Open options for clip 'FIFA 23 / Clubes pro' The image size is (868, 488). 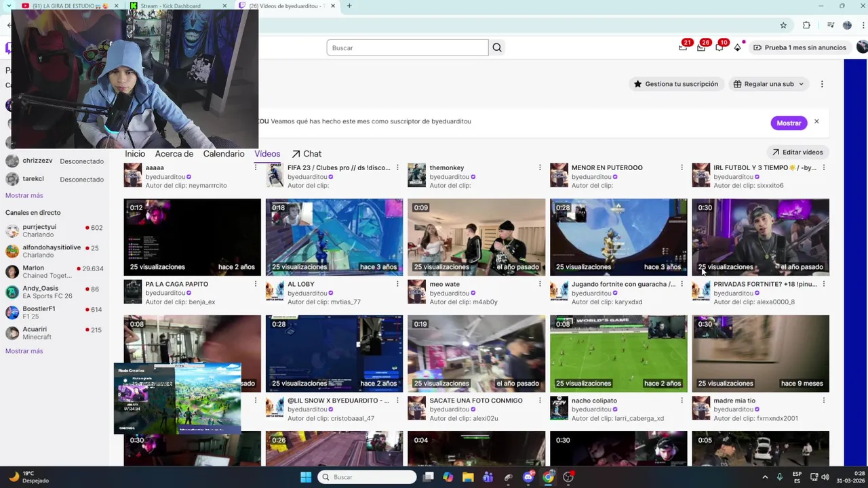coord(397,167)
